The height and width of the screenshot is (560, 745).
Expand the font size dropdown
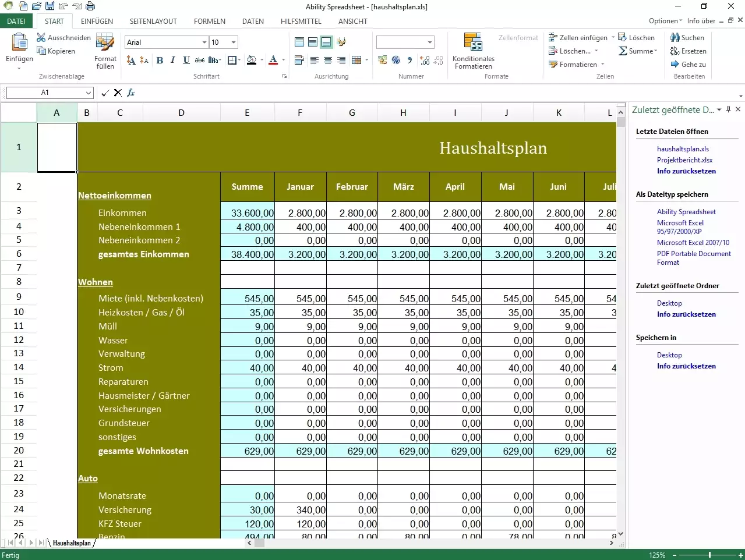pos(234,42)
